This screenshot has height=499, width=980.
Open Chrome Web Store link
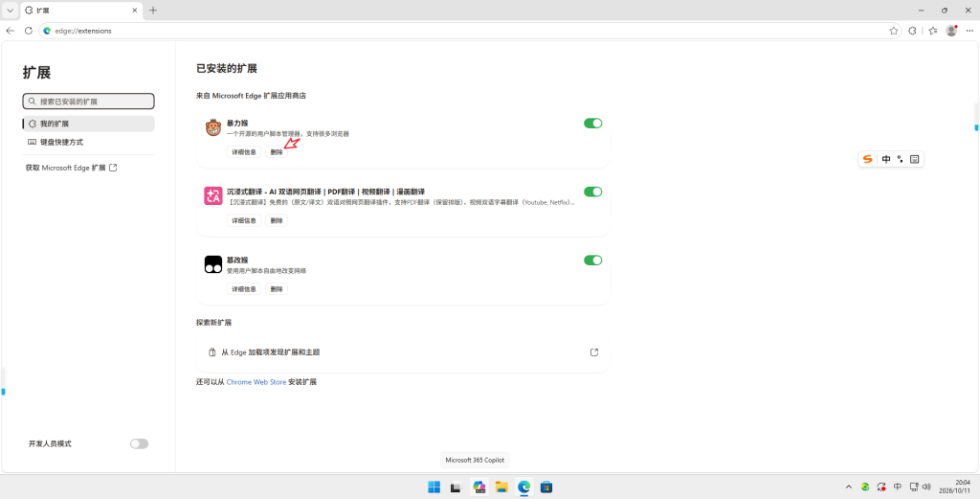pos(256,381)
